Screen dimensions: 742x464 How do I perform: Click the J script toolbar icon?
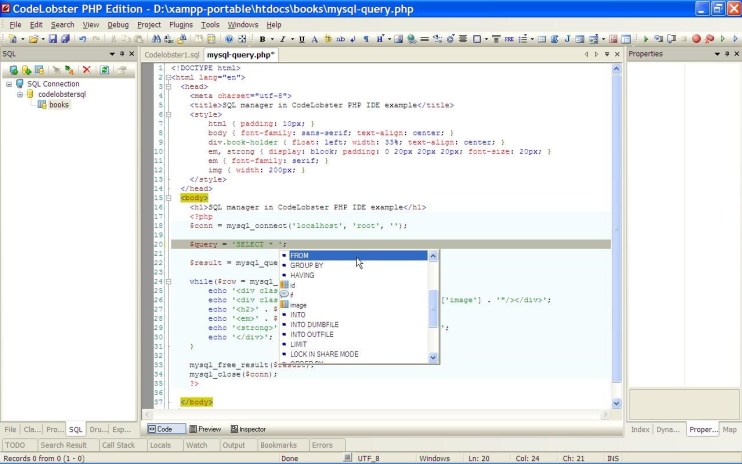pyautogui.click(x=567, y=39)
